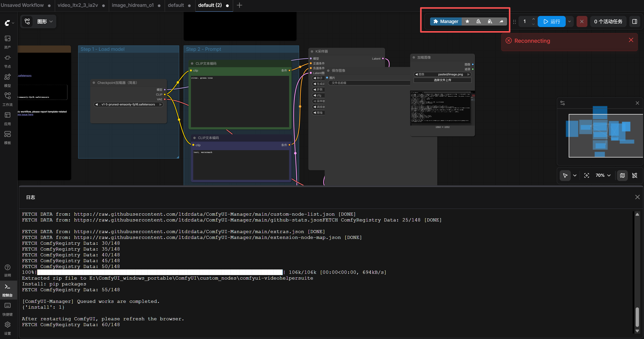Open 设置 (Settings) from the sidebar
The height and width of the screenshot is (339, 644).
click(8, 328)
